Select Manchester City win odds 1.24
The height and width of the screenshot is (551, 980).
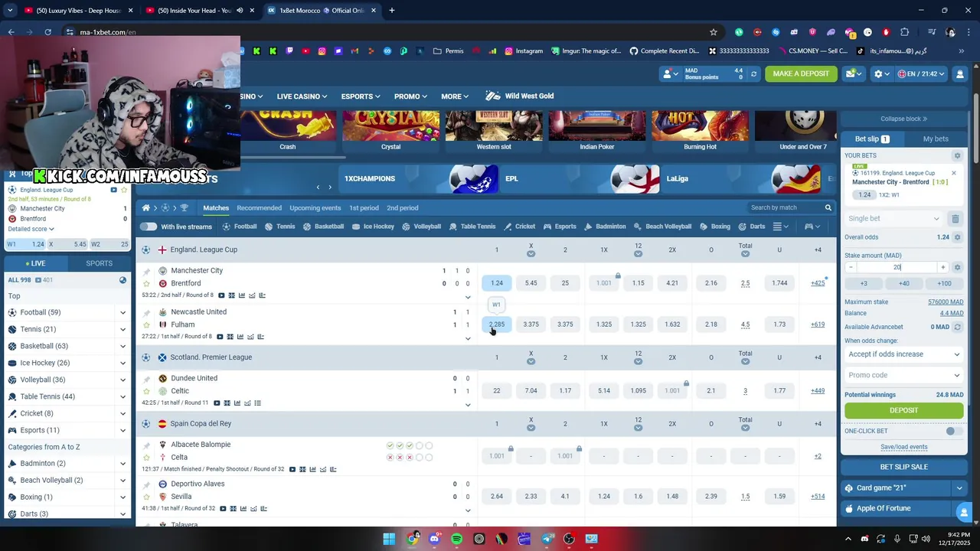coord(497,283)
